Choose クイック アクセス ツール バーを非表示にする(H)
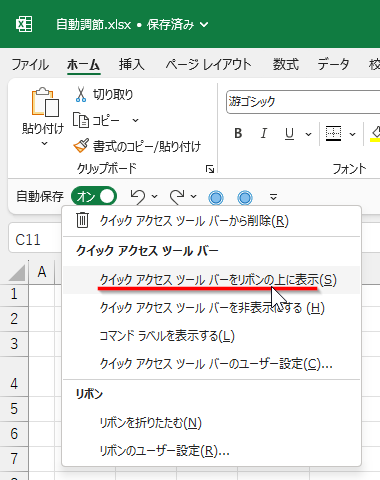Screen dimensions: 380x480 click(x=211, y=308)
